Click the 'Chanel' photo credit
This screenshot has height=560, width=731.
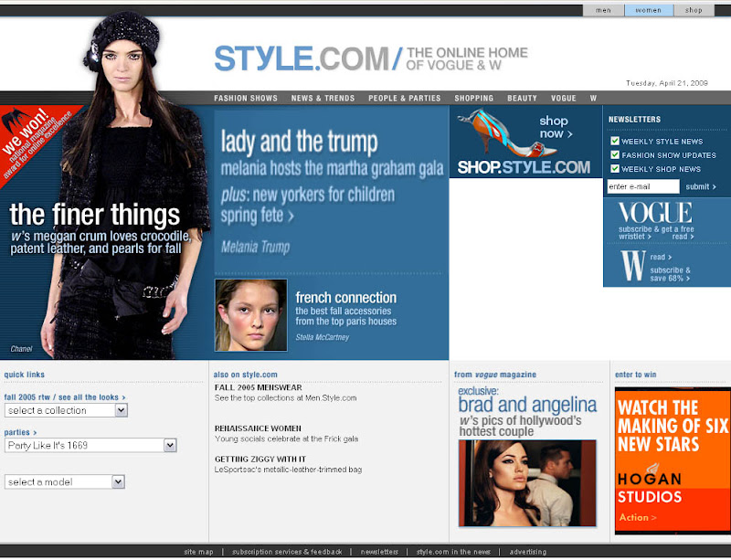[x=21, y=349]
